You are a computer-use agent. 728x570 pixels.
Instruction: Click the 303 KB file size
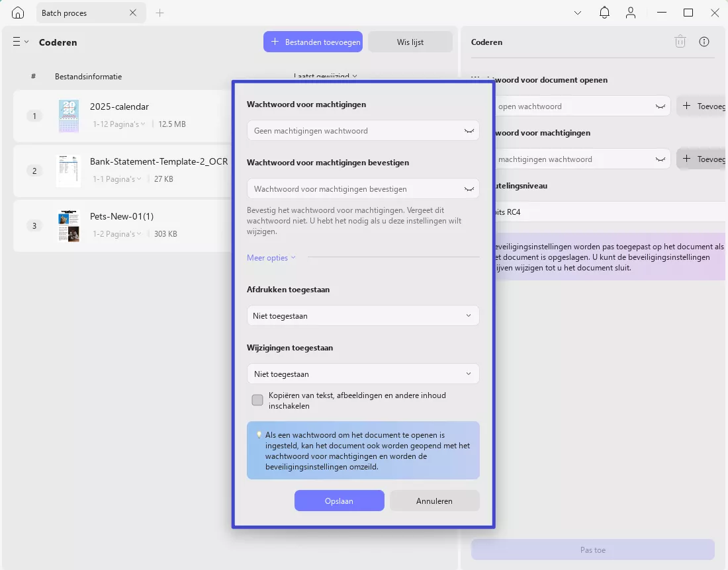click(165, 233)
